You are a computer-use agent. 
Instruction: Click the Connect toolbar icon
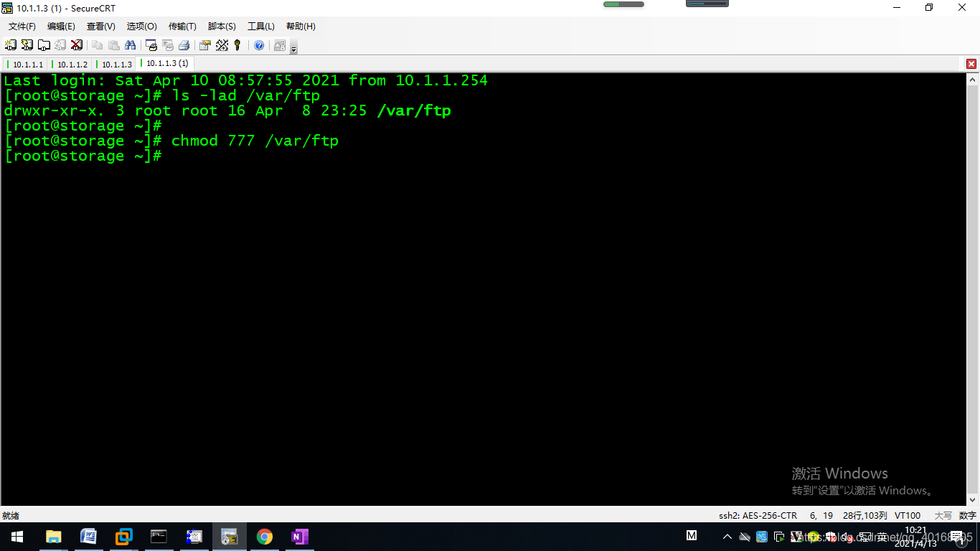(x=11, y=45)
